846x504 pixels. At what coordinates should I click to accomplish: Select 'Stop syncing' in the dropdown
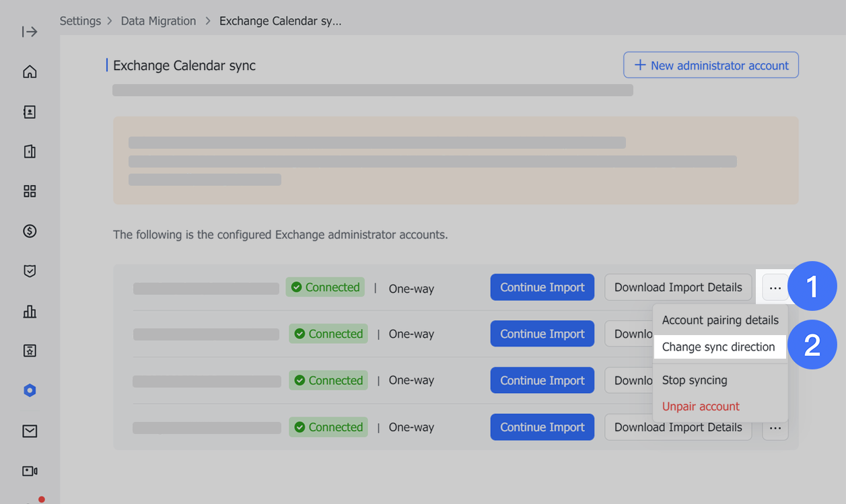click(695, 380)
